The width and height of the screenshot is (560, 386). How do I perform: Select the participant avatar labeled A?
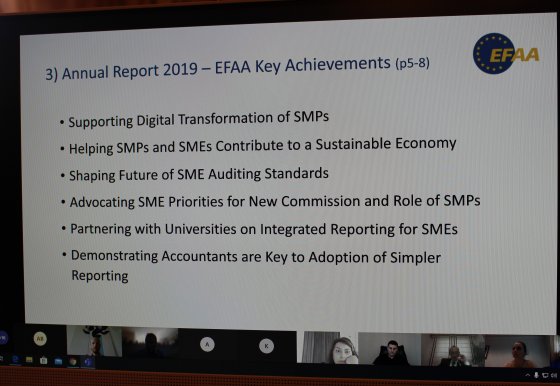click(x=207, y=345)
